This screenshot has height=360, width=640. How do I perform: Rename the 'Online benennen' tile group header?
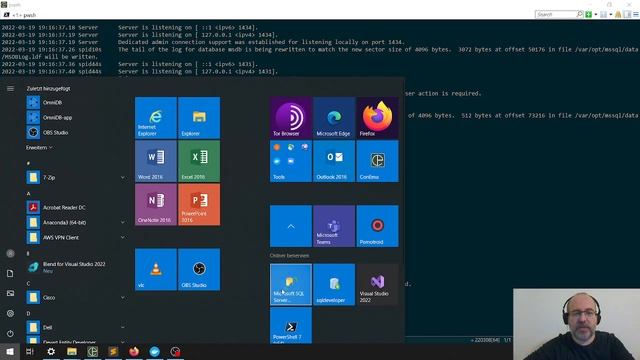(289, 256)
